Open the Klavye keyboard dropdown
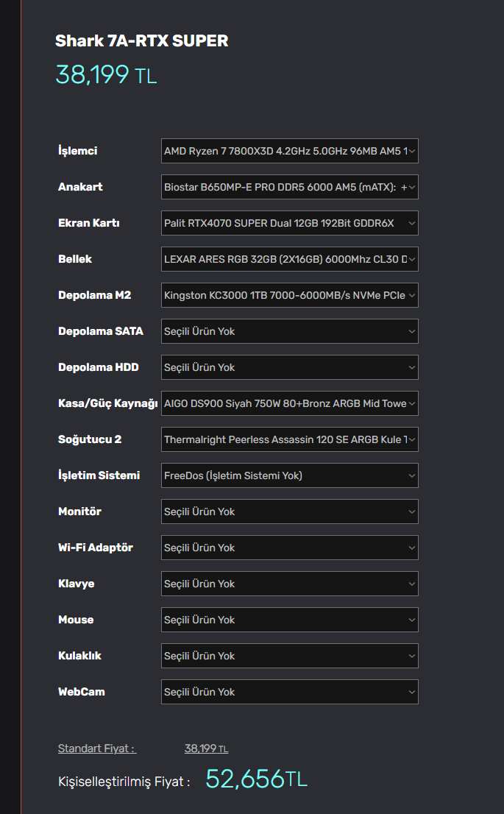This screenshot has height=814, width=504. click(x=289, y=584)
